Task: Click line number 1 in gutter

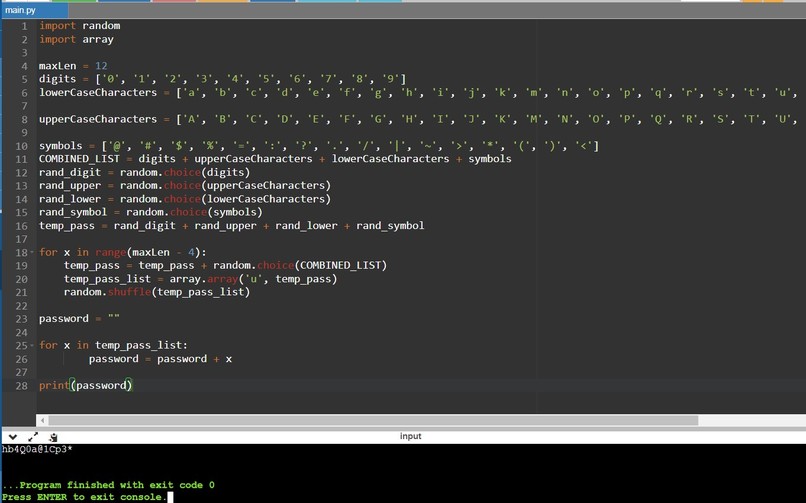Action: pyautogui.click(x=25, y=26)
